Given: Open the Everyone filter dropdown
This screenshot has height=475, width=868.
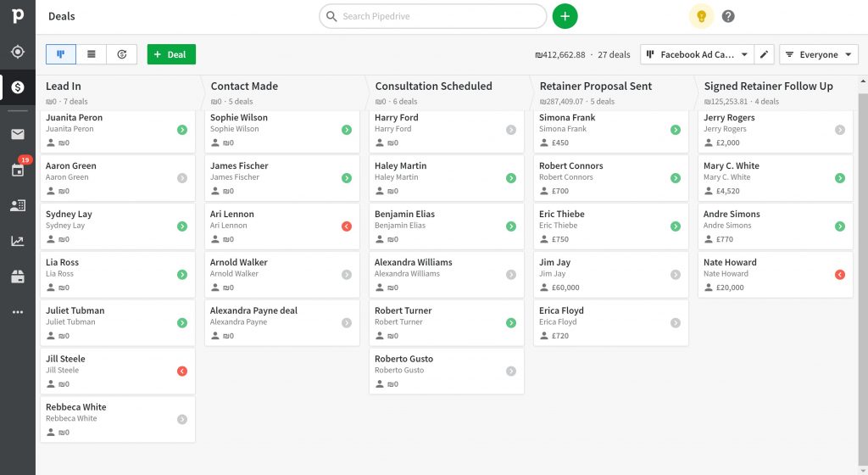Looking at the screenshot, I should (x=819, y=54).
